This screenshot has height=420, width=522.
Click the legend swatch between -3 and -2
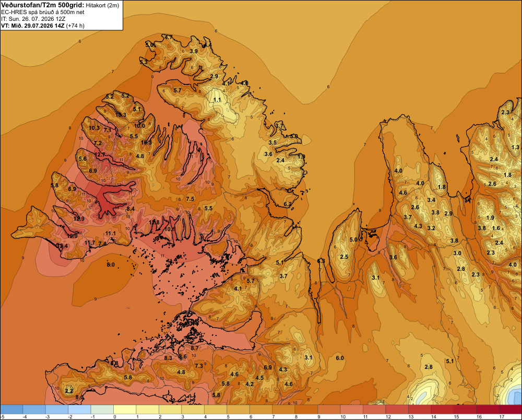57,409
